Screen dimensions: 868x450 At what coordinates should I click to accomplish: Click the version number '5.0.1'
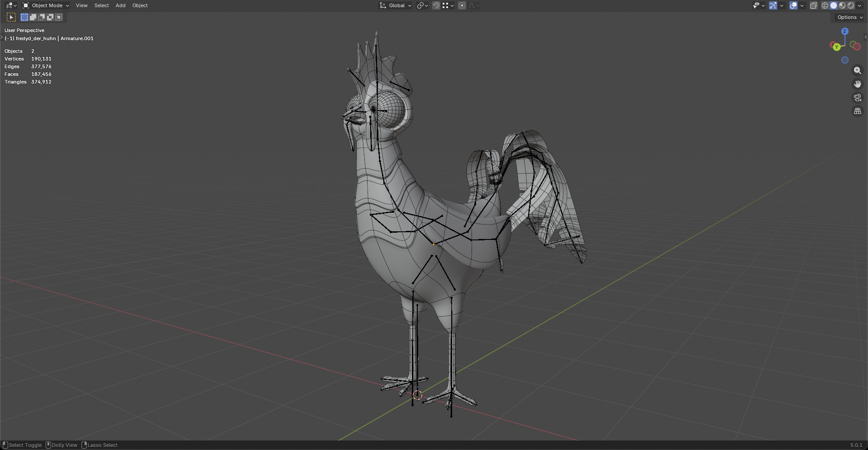[856, 445]
